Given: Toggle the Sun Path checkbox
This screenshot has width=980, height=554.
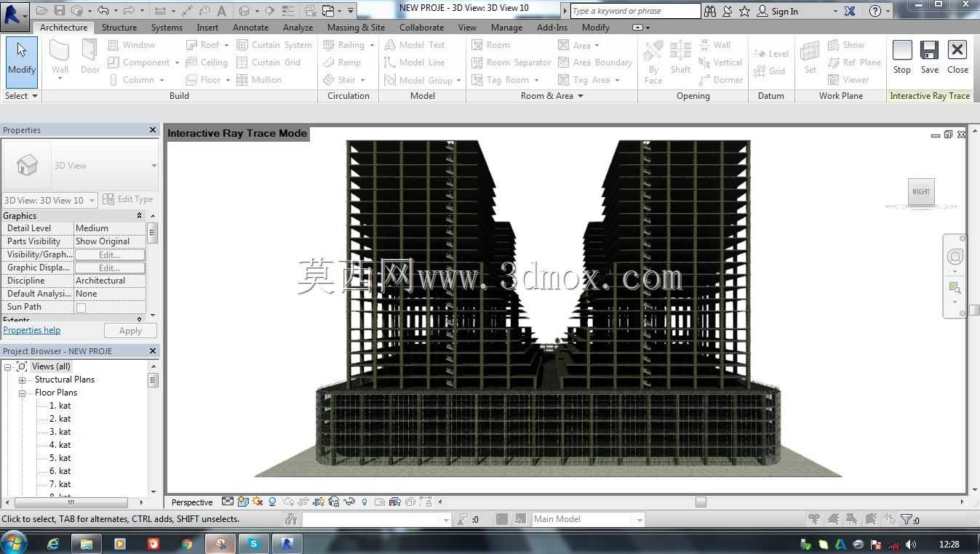Looking at the screenshot, I should coord(81,308).
